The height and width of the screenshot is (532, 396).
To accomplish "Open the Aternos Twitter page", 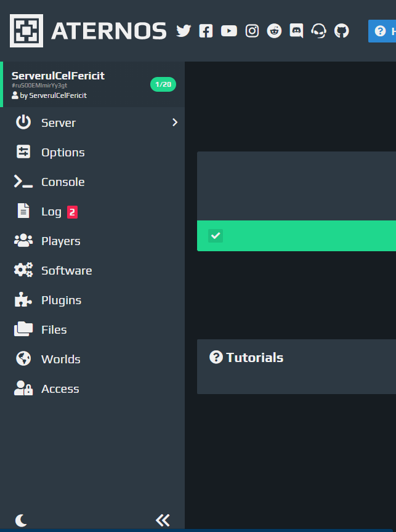I will [x=184, y=31].
